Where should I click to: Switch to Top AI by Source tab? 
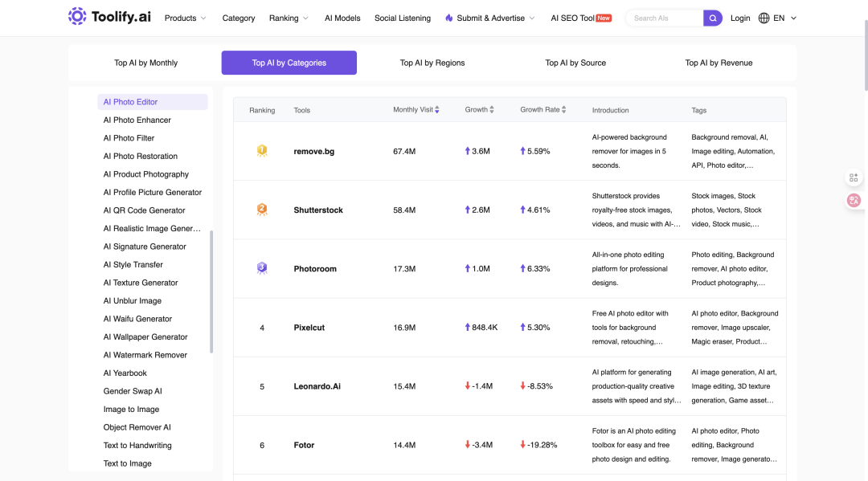pyautogui.click(x=575, y=63)
